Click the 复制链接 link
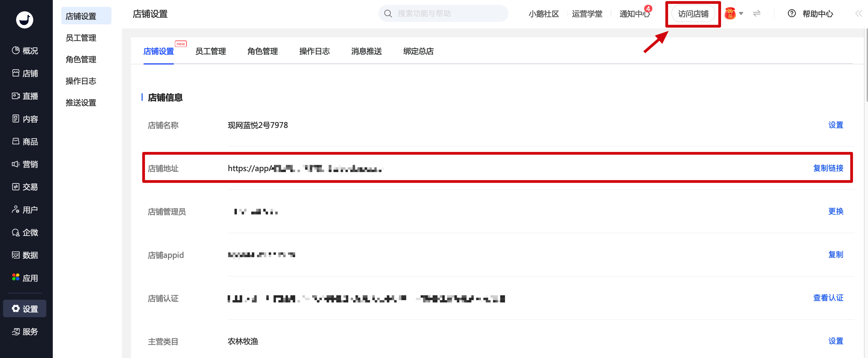This screenshot has width=868, height=358. click(x=828, y=168)
